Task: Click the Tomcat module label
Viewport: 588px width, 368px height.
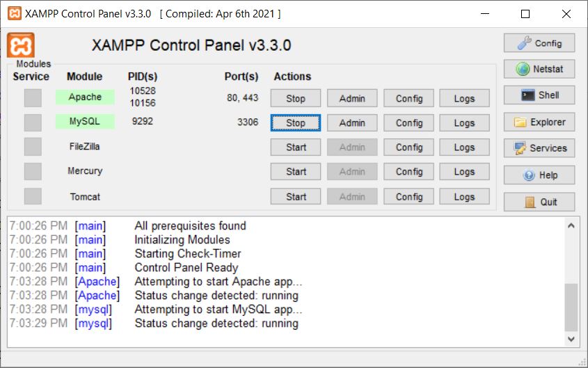Action: coord(85,197)
